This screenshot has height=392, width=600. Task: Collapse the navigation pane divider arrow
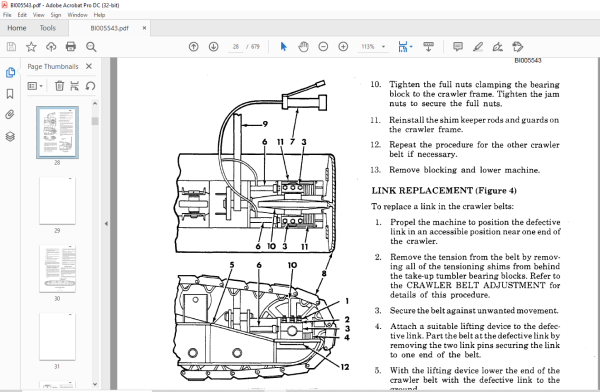pos(106,224)
